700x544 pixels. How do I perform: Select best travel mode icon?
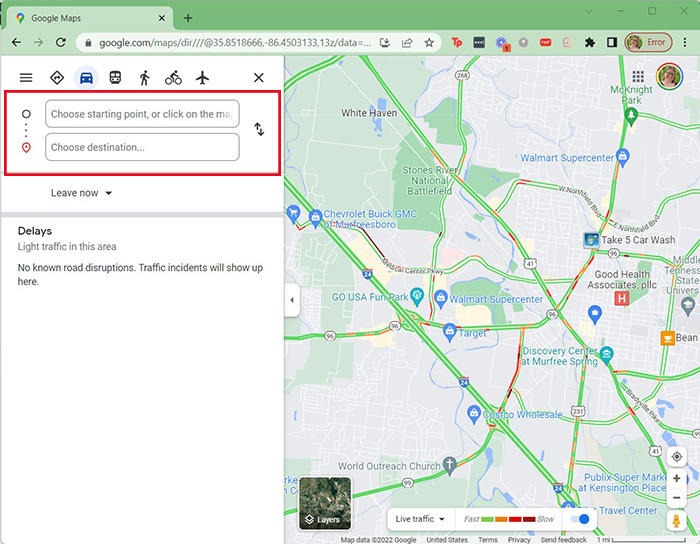point(57,78)
